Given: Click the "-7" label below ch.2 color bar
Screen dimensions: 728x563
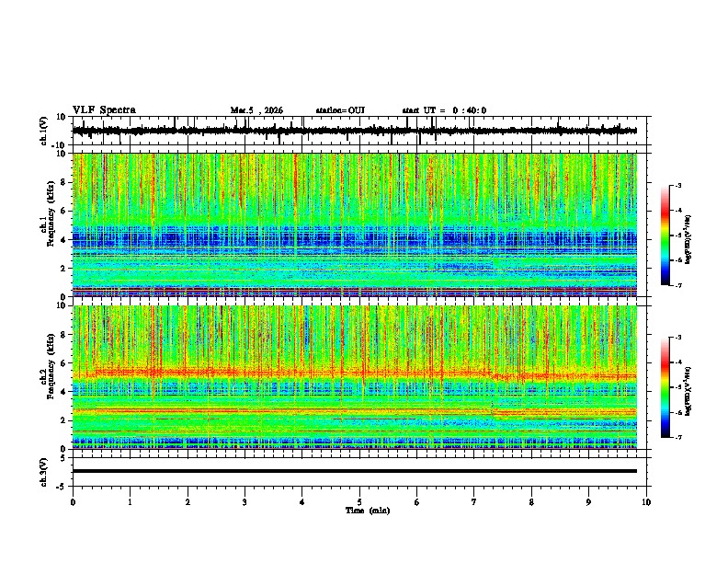Looking at the screenshot, I should 678,437.
